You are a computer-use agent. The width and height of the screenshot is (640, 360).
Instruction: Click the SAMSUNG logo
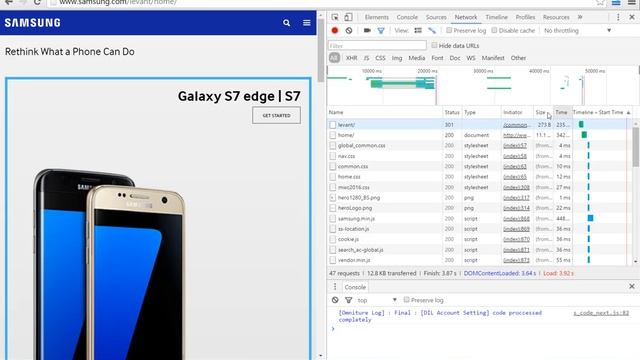33,23
